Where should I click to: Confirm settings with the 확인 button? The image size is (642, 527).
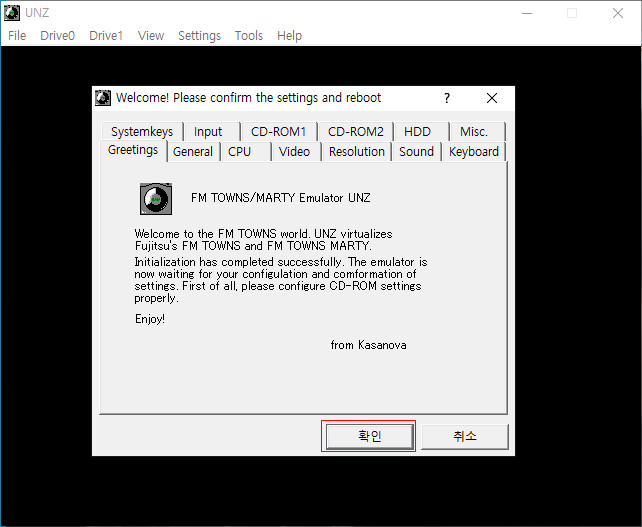click(369, 436)
